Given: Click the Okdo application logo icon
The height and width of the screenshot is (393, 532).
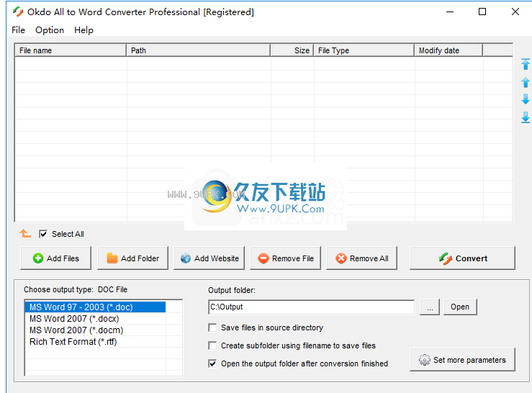Looking at the screenshot, I should point(18,12).
